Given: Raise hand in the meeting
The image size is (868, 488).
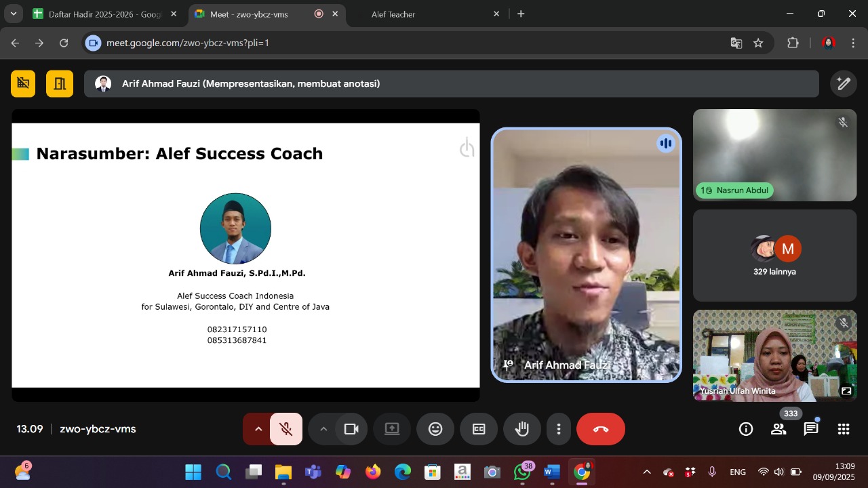Looking at the screenshot, I should [522, 429].
